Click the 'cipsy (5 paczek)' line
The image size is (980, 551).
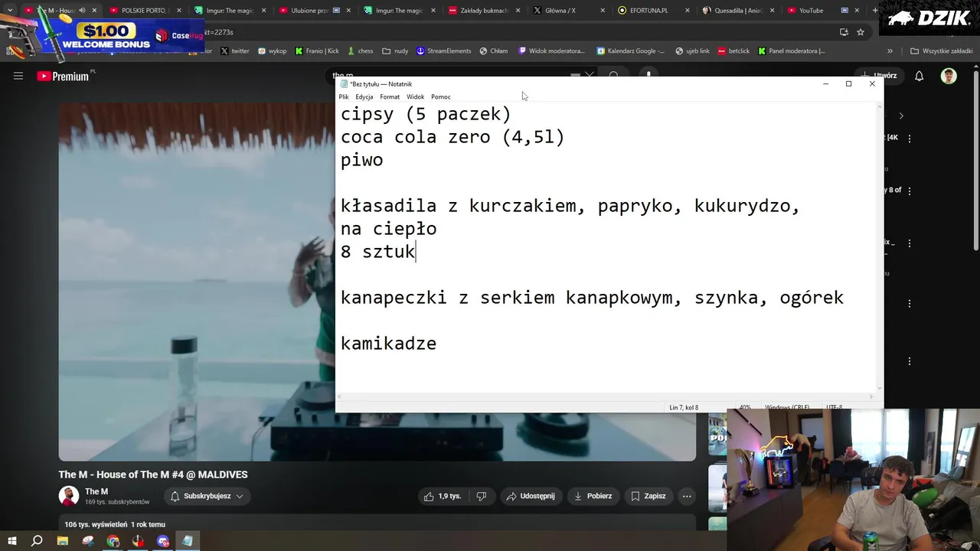point(426,114)
